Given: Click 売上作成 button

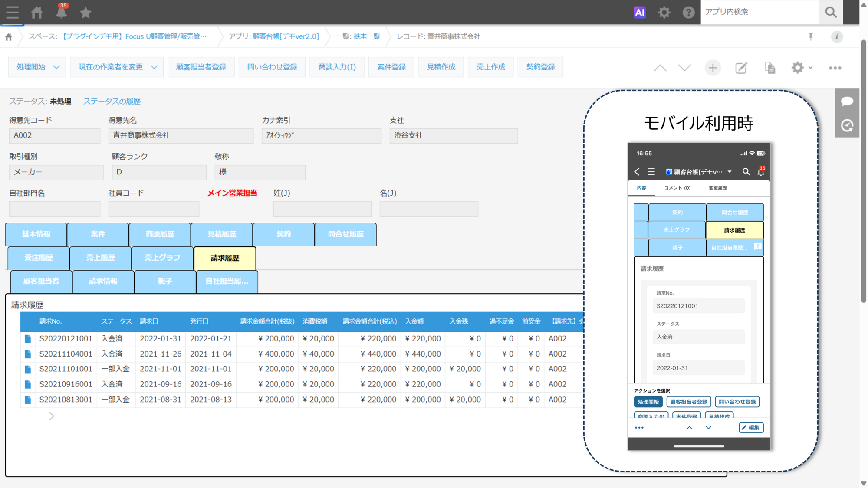Looking at the screenshot, I should point(491,67).
